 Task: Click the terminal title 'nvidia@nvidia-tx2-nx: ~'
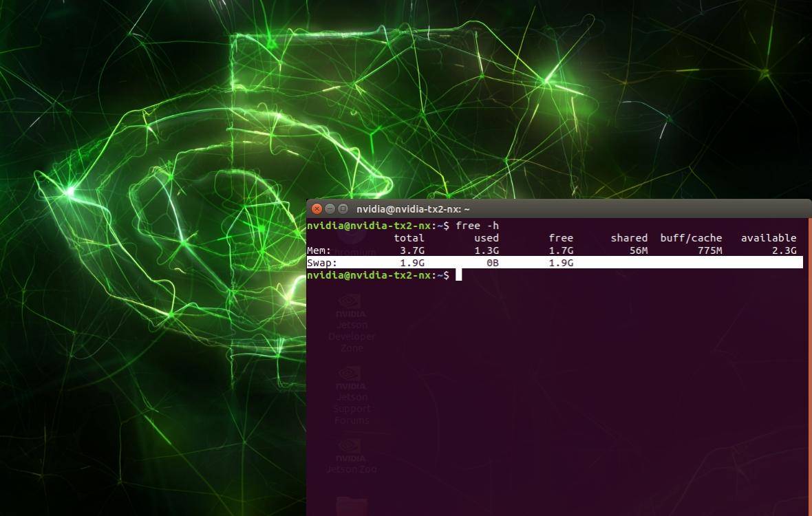click(413, 209)
